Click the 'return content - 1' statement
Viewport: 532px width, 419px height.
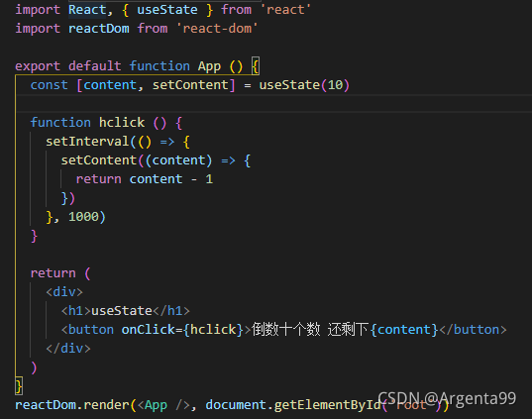pos(145,179)
